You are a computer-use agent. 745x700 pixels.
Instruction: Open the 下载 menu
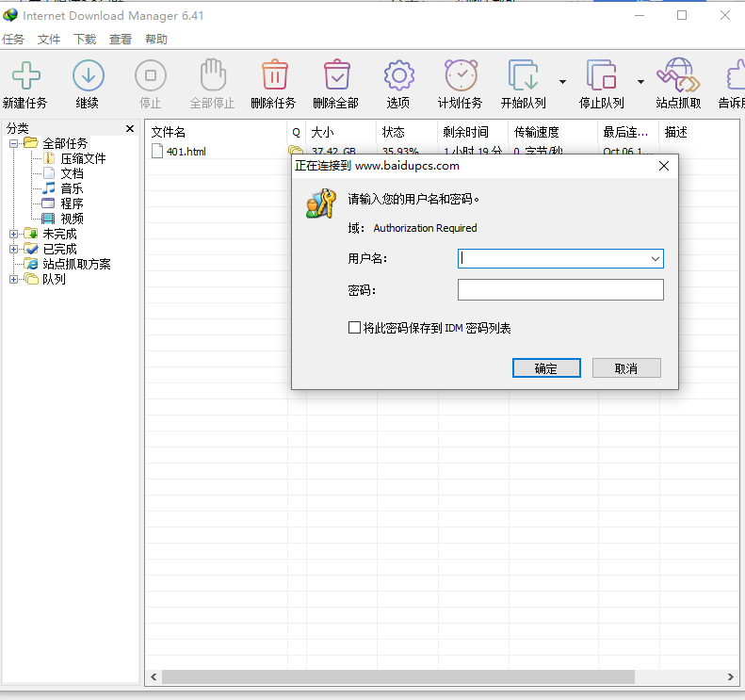[85, 40]
